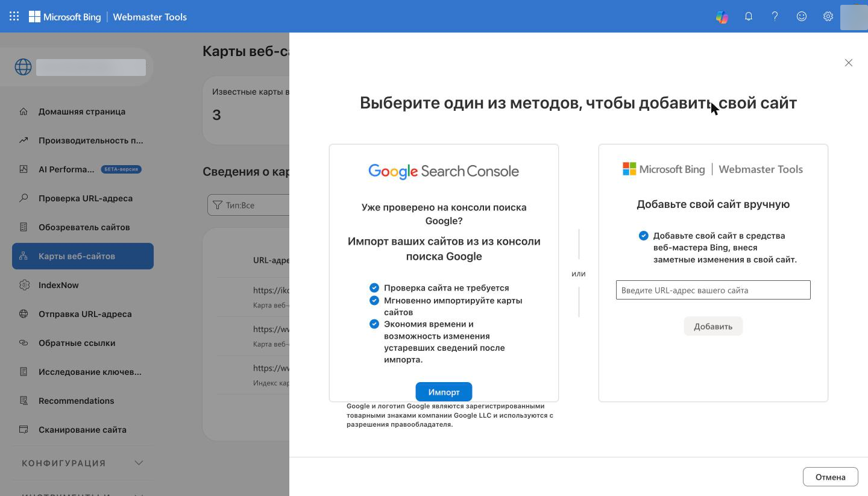Click the filter funnel icon by Тип:Все

tap(218, 206)
